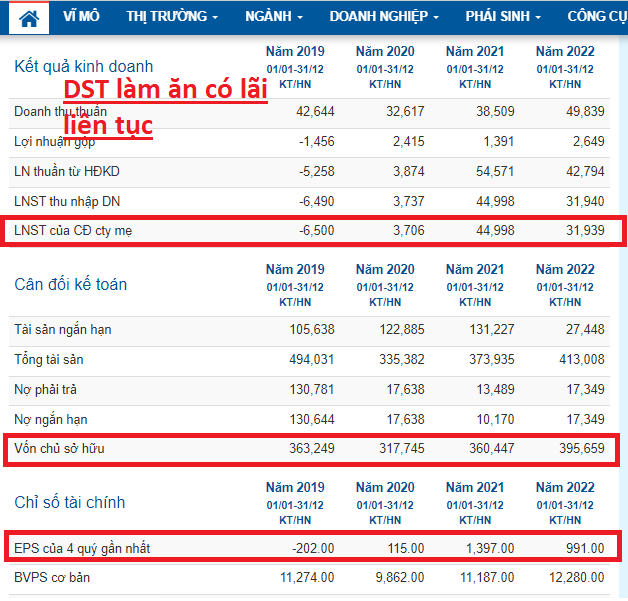This screenshot has width=628, height=601.
Task: Click the Doanh thu thuần row label
Action: click(60, 111)
